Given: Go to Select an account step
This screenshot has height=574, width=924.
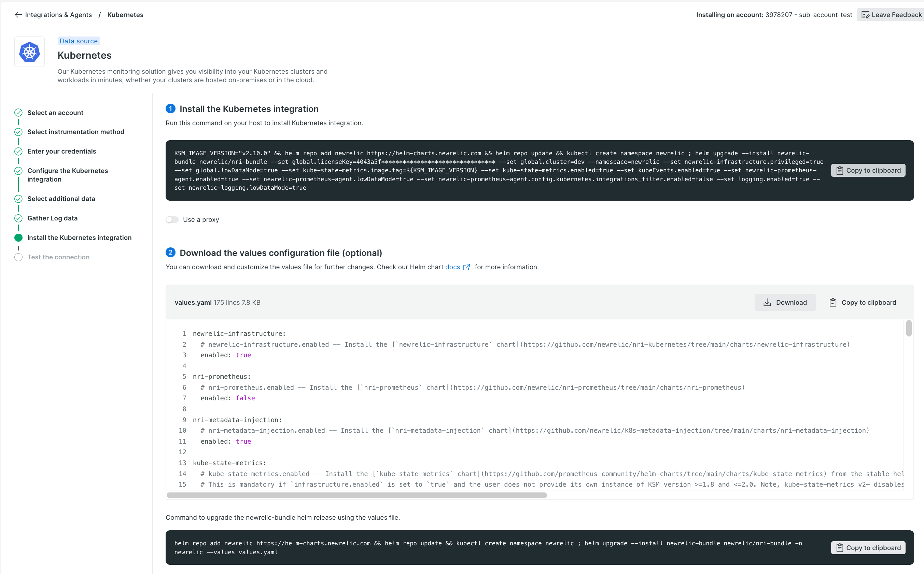Looking at the screenshot, I should 55,113.
